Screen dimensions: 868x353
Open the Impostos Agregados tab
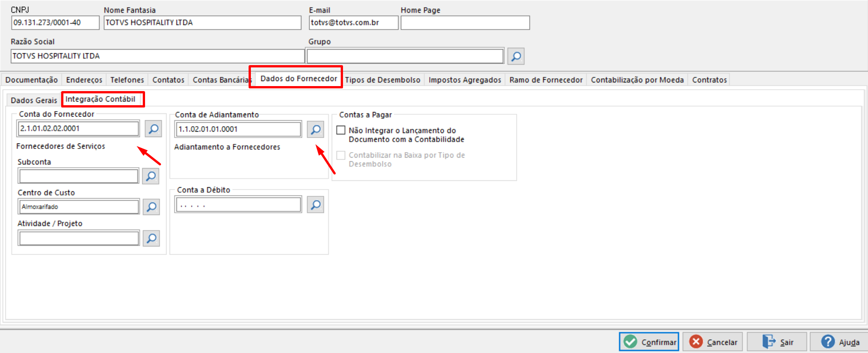465,80
